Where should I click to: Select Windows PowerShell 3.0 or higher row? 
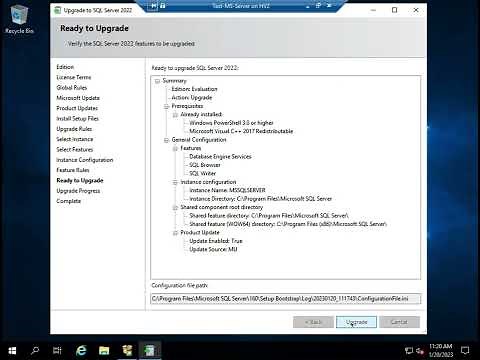(231, 123)
